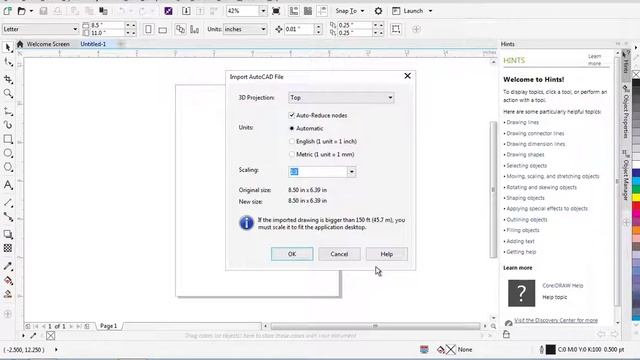Image resolution: width=640 pixels, height=360 pixels.
Task: Expand the Open button dropdown arrow
Action: tap(31, 11)
